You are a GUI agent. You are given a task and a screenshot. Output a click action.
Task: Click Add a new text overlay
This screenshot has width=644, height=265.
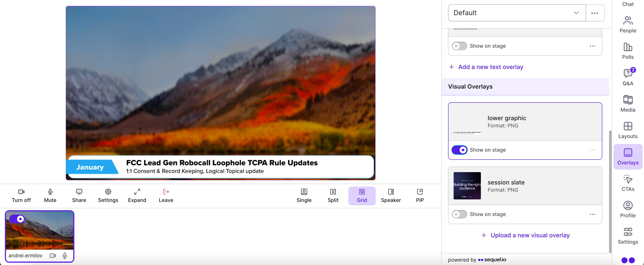486,67
